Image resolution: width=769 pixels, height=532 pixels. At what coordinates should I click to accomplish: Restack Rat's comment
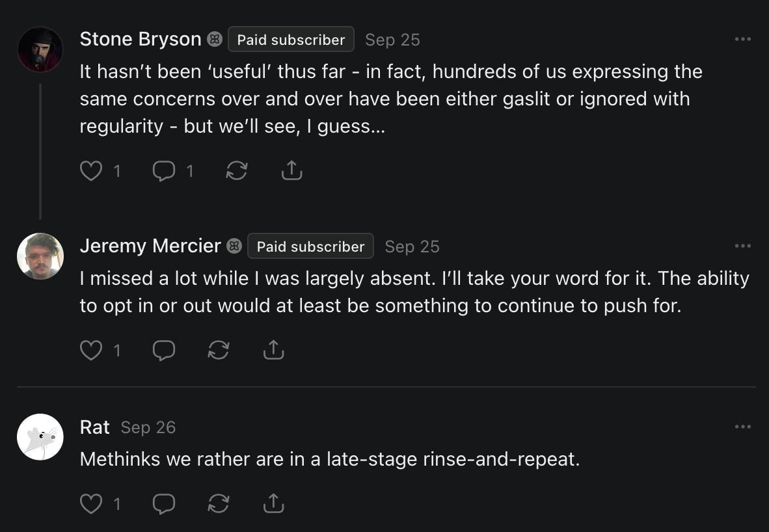click(219, 503)
